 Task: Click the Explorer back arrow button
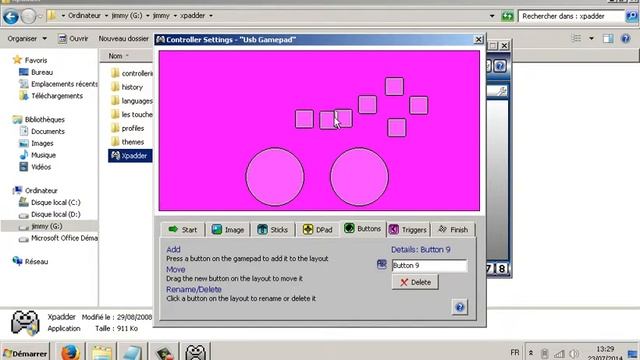11,16
